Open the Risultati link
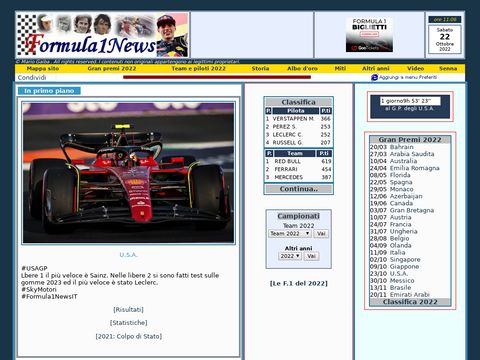480x360 pixels. tap(128, 309)
